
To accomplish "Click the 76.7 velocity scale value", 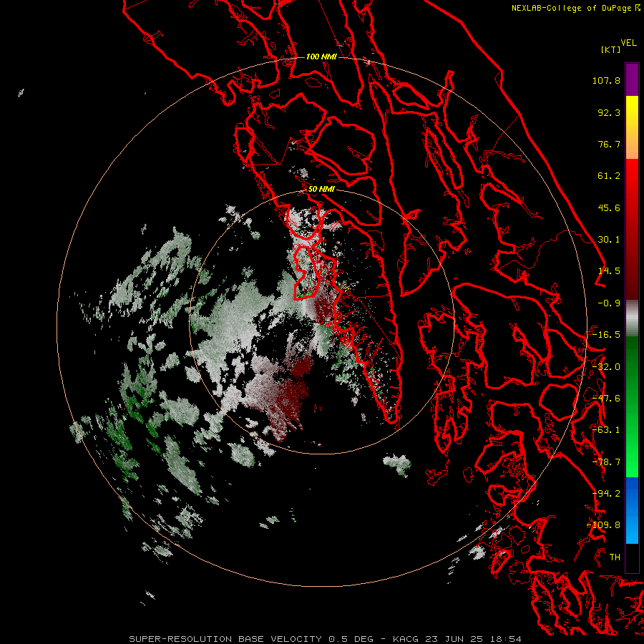I will [x=609, y=144].
